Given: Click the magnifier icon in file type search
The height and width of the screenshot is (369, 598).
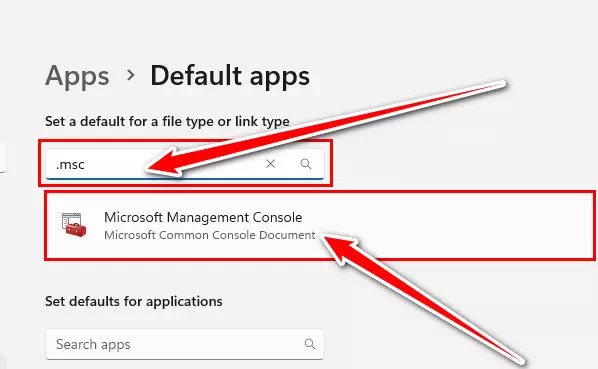Looking at the screenshot, I should [x=305, y=164].
